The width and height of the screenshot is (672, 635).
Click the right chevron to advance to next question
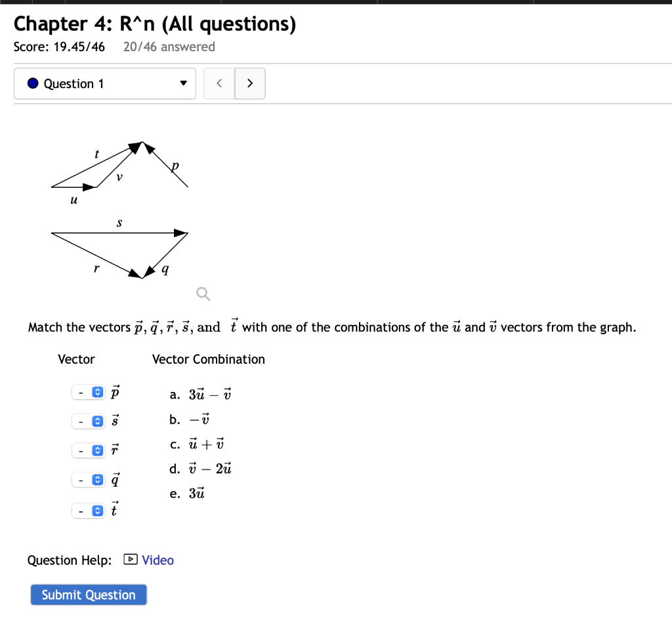pyautogui.click(x=250, y=83)
